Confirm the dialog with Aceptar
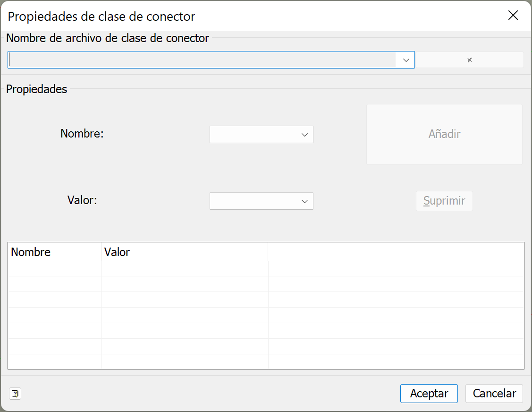The image size is (532, 412). coord(429,393)
